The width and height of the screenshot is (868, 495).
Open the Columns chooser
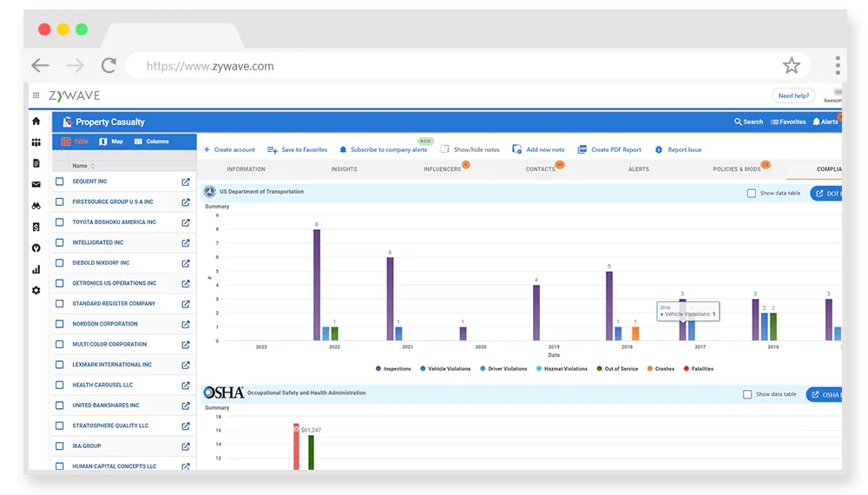[x=152, y=142]
